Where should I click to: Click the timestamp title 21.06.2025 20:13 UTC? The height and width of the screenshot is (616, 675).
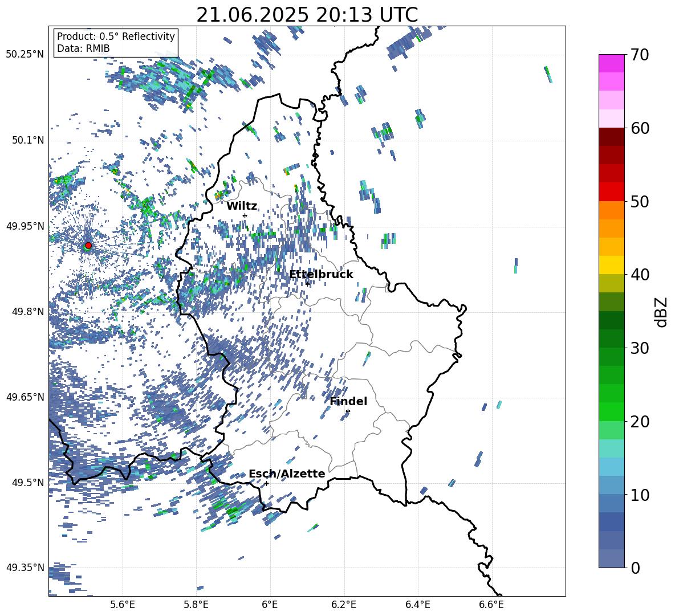(x=307, y=15)
